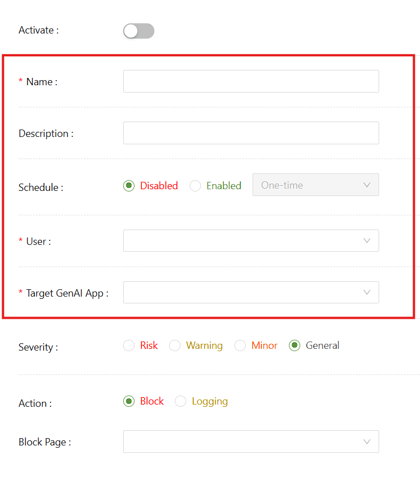Click into the Name input field
This screenshot has height=504, width=420.
pyautogui.click(x=250, y=81)
